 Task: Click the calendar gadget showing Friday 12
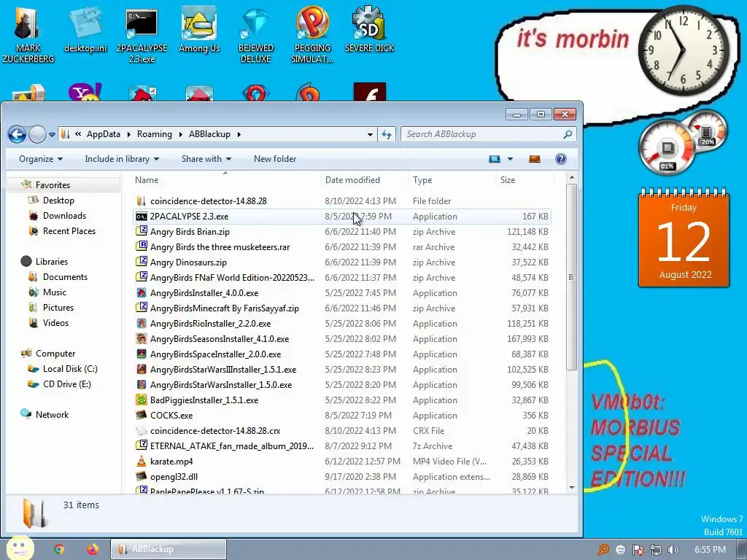(684, 238)
